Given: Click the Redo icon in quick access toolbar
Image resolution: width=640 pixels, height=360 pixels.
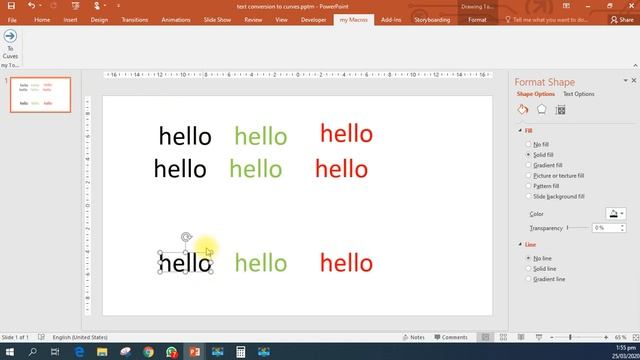Looking at the screenshot, I should [x=53, y=6].
